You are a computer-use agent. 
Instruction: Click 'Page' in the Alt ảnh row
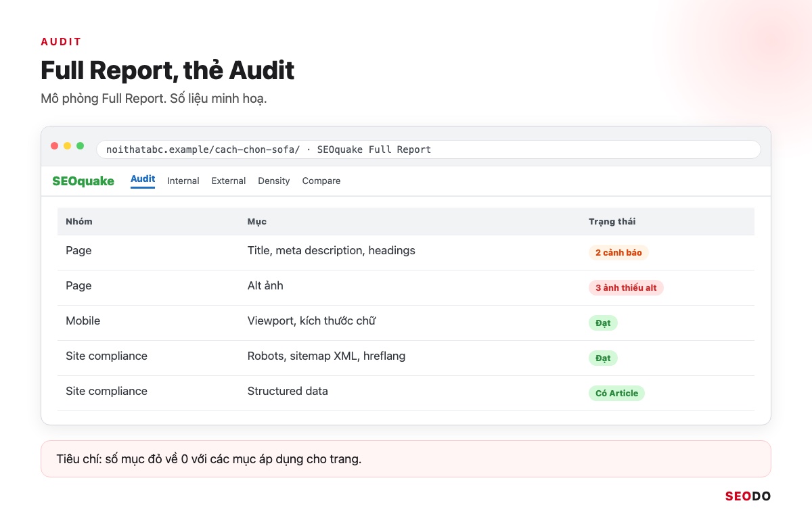78,285
